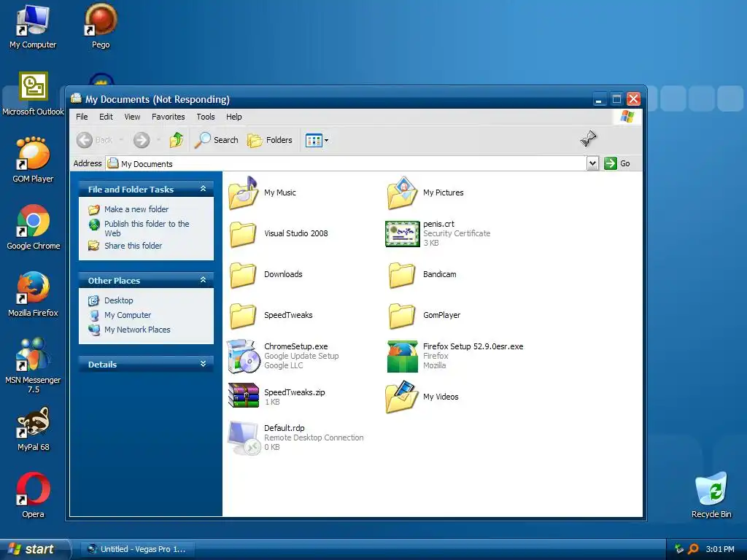The height and width of the screenshot is (560, 747).
Task: Click the My Documents address field
Action: tap(346, 163)
